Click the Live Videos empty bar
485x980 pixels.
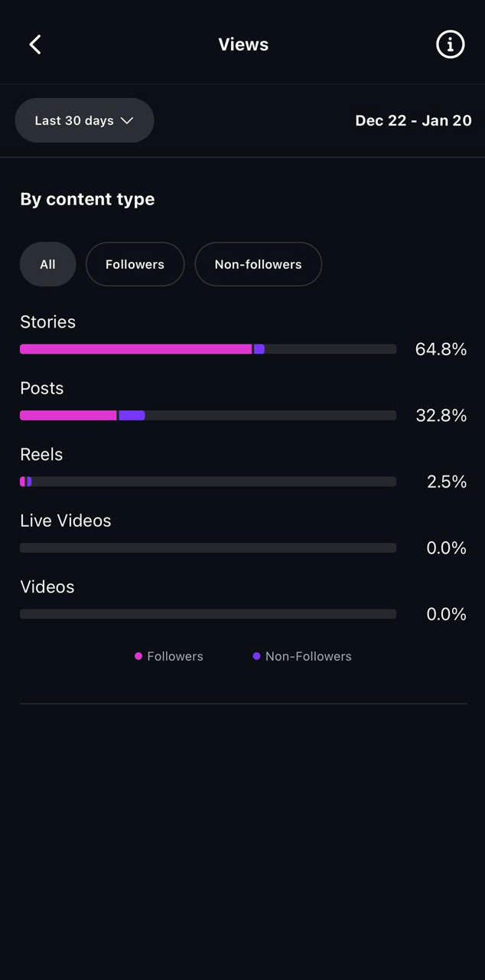(208, 548)
